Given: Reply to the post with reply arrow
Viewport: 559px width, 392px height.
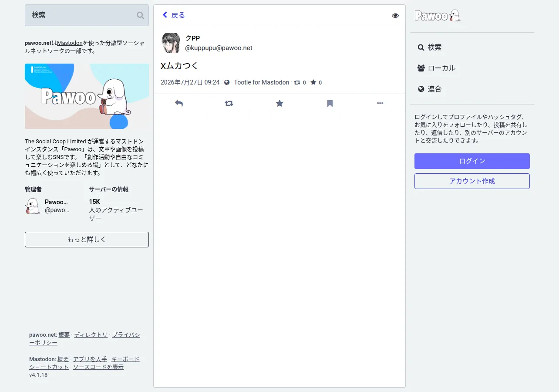Looking at the screenshot, I should pos(178,103).
